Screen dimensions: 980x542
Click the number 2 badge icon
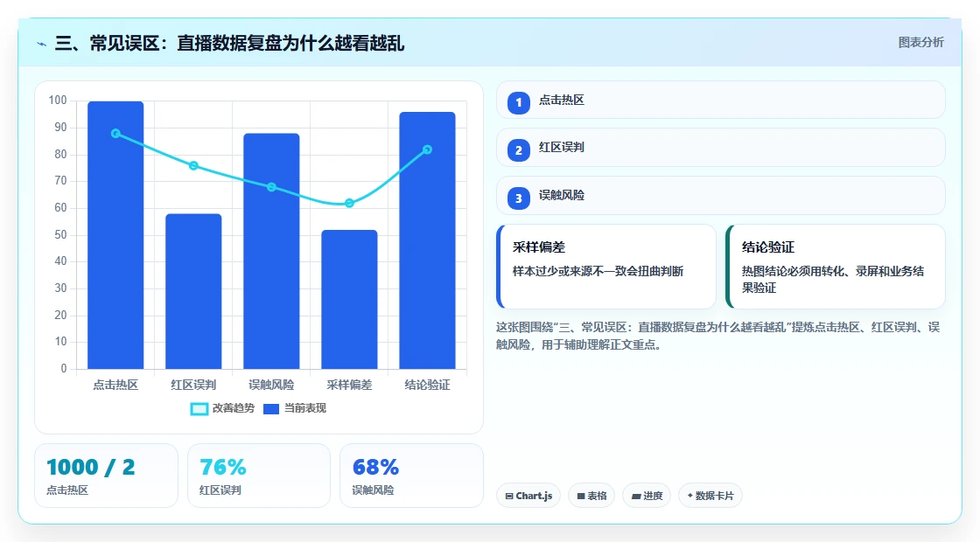[x=519, y=150]
